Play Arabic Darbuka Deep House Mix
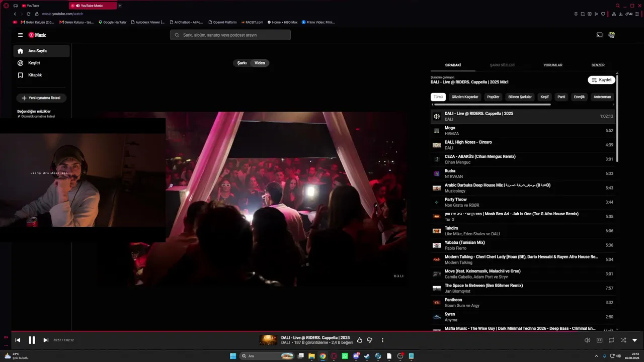 point(523,188)
